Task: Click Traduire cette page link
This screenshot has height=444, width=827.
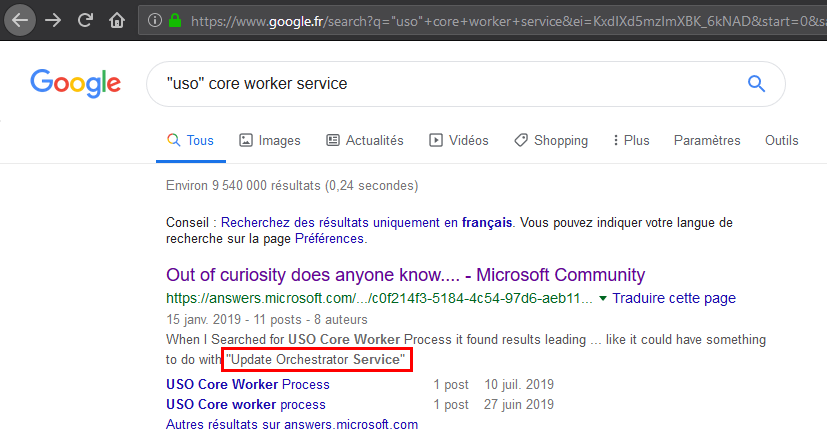Action: [x=674, y=298]
